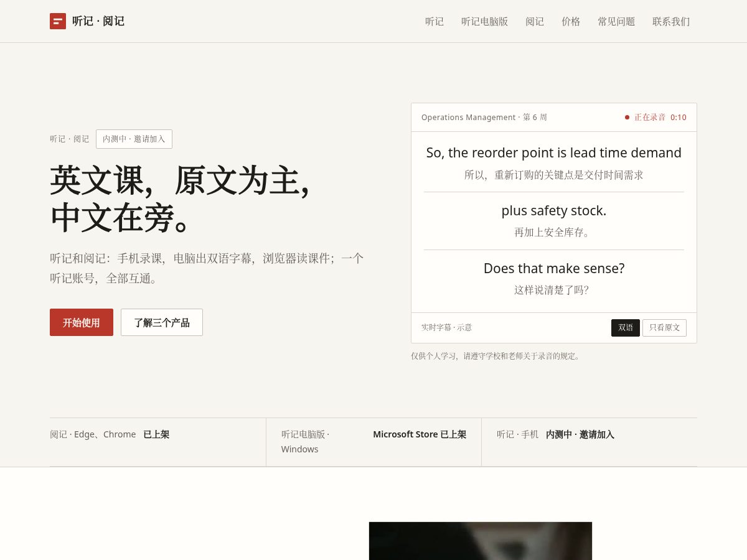The width and height of the screenshot is (747, 560).
Task: Open the 价格 pricing page
Action: point(571,22)
